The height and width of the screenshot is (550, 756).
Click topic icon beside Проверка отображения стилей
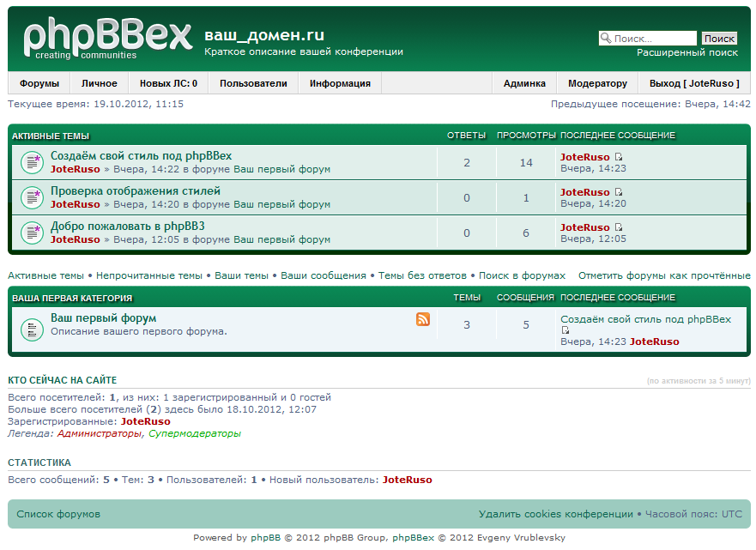pyautogui.click(x=32, y=197)
